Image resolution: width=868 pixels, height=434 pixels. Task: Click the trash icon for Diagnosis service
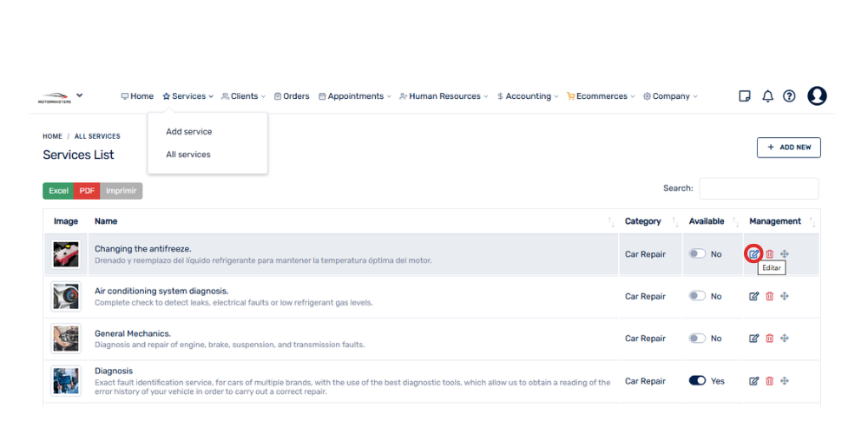(x=769, y=381)
